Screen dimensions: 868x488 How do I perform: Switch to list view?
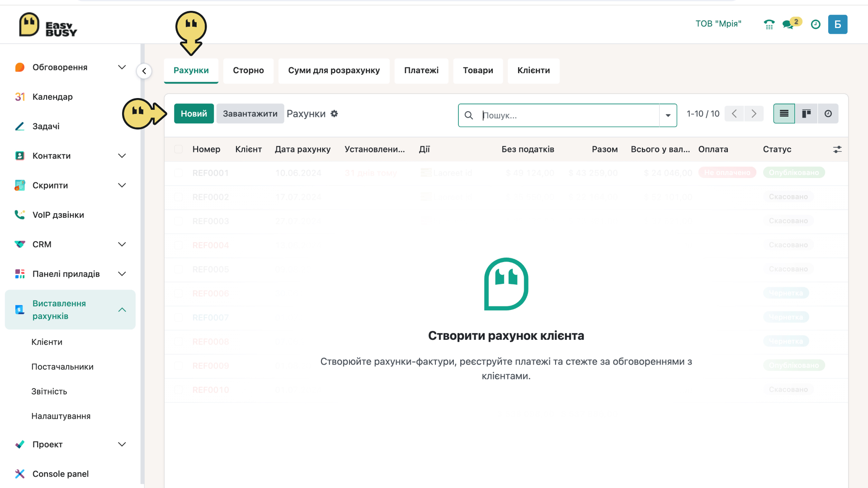pos(784,114)
